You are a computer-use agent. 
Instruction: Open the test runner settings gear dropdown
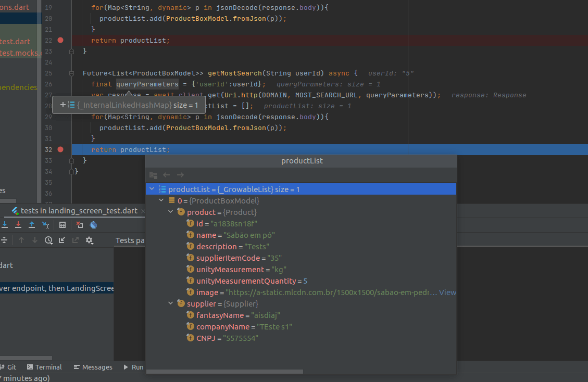click(x=89, y=240)
